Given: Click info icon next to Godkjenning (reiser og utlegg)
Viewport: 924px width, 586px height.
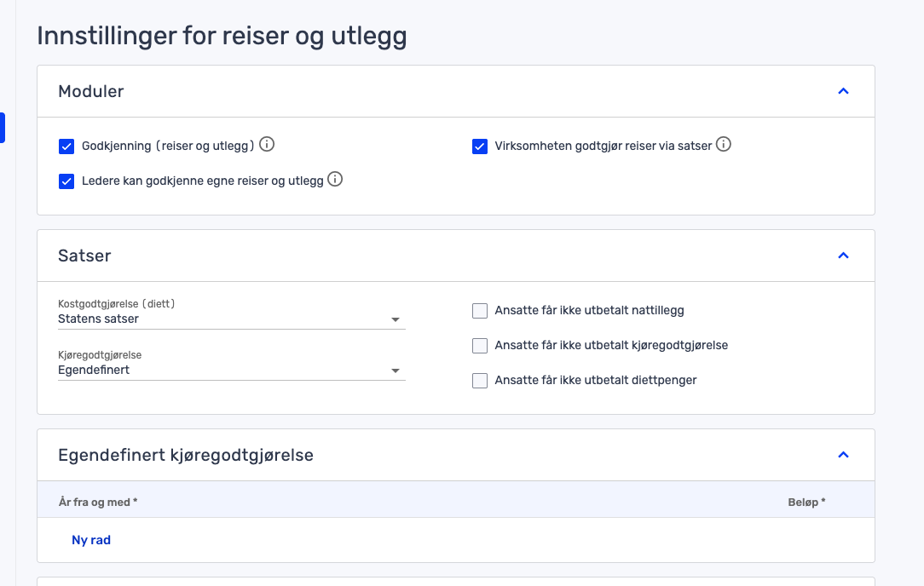Looking at the screenshot, I should (x=267, y=145).
